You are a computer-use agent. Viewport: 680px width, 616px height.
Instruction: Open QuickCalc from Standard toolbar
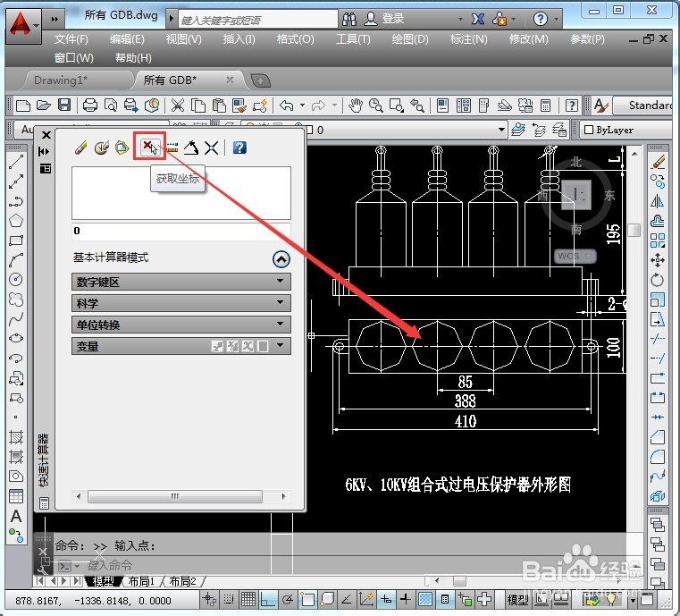pos(546,105)
